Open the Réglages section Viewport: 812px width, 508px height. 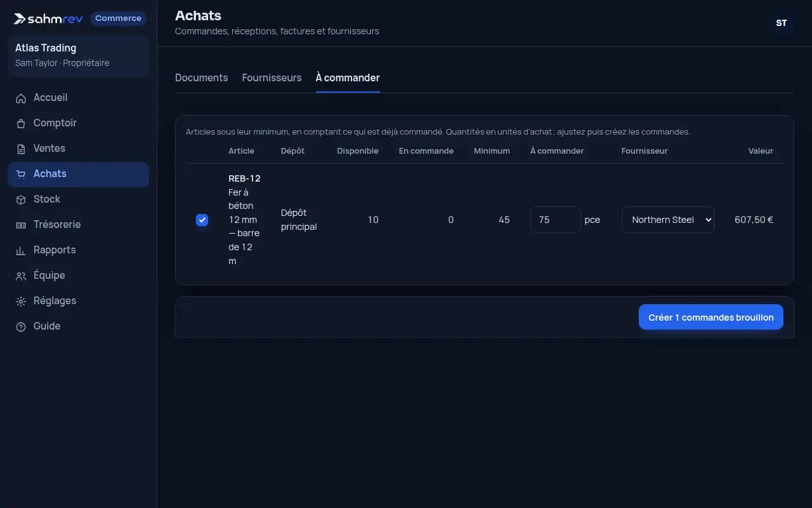78,301
